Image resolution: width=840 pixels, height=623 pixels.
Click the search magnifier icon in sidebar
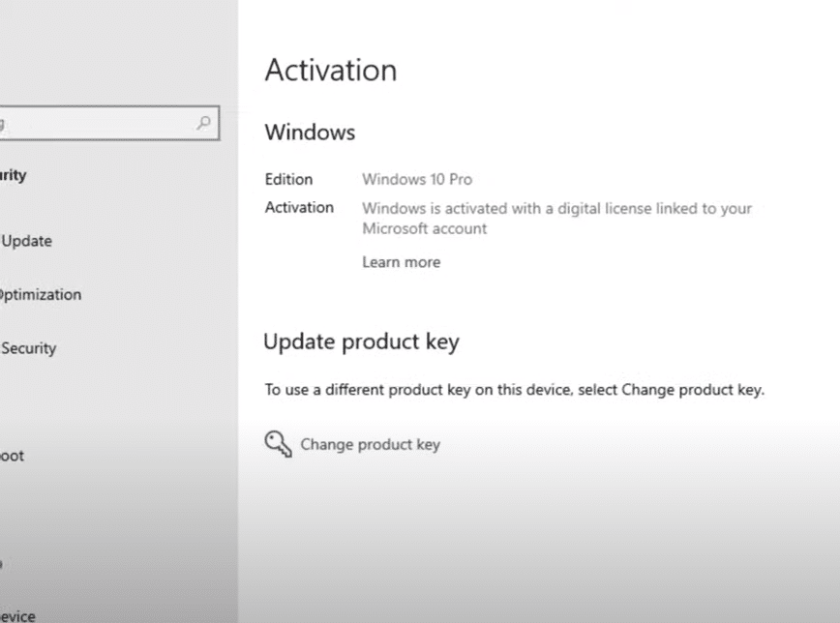coord(203,123)
